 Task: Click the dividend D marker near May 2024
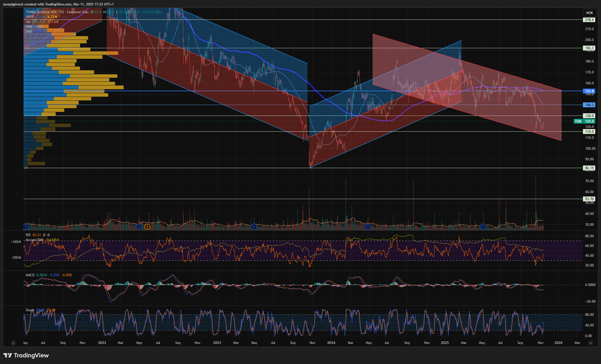click(x=367, y=227)
